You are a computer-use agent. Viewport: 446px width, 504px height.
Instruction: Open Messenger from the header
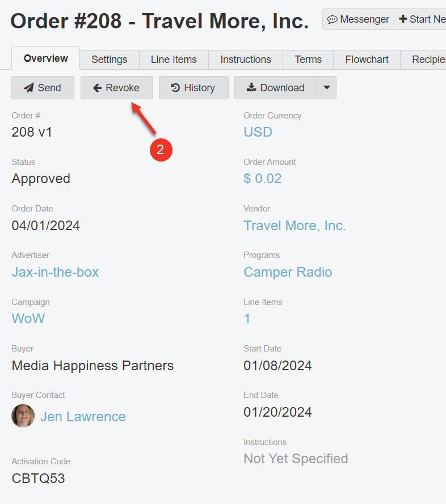click(359, 19)
